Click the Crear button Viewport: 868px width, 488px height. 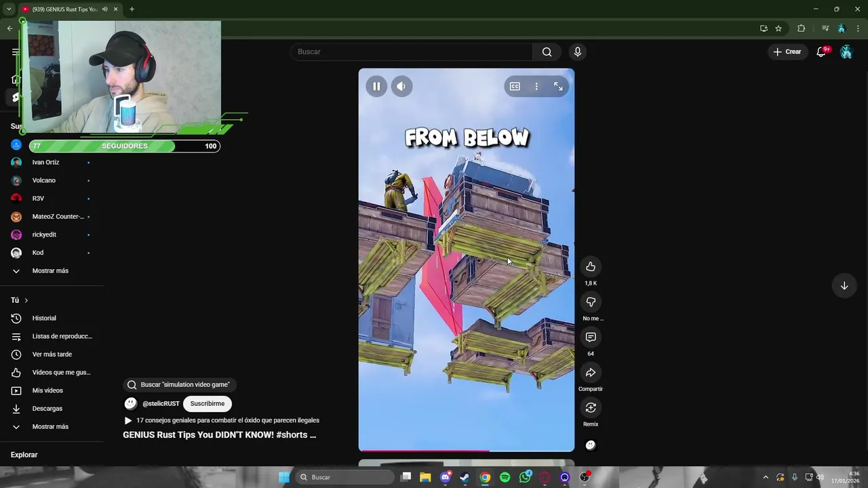click(x=787, y=52)
